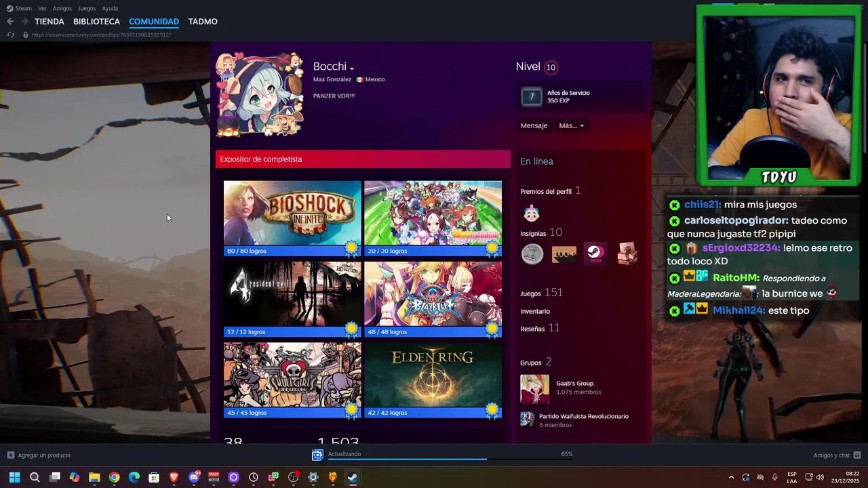The height and width of the screenshot is (488, 868).
Task: Click the microphone tray icon
Action: tap(774, 477)
